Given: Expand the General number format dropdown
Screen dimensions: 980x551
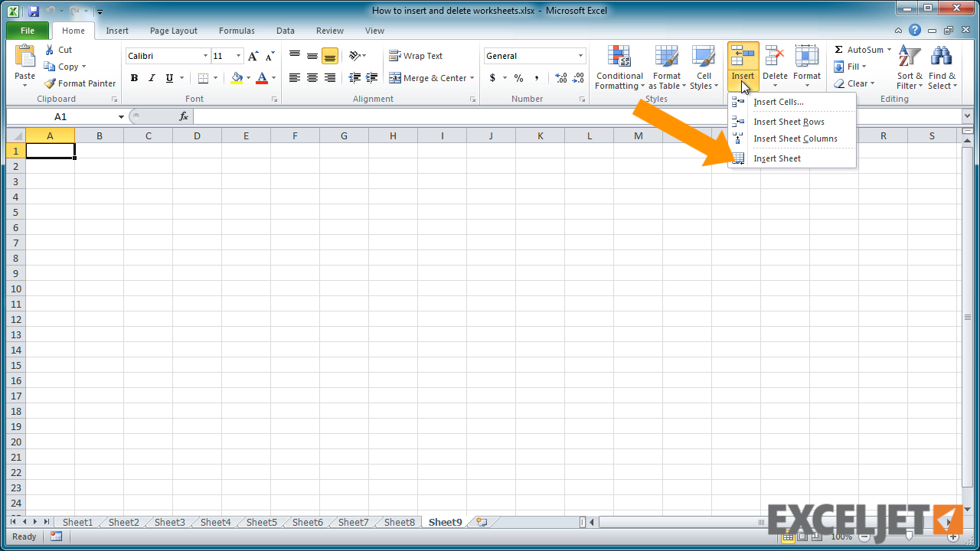Looking at the screenshot, I should 580,56.
